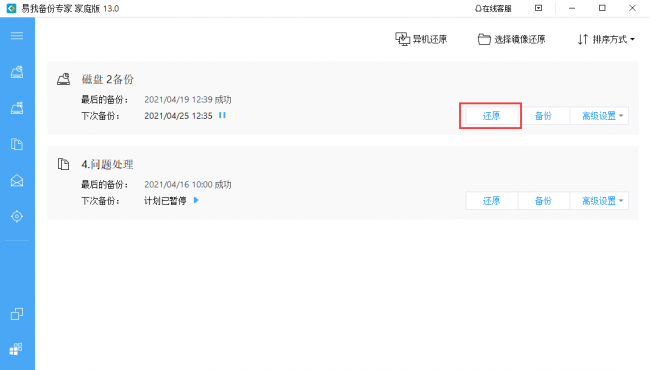650x370 pixels.
Task: Open the hamburger menu in the sidebar
Action: coord(17,36)
